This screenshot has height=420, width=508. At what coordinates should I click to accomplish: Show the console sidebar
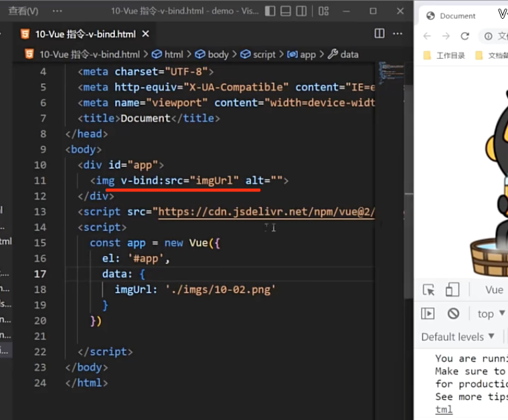tap(428, 314)
